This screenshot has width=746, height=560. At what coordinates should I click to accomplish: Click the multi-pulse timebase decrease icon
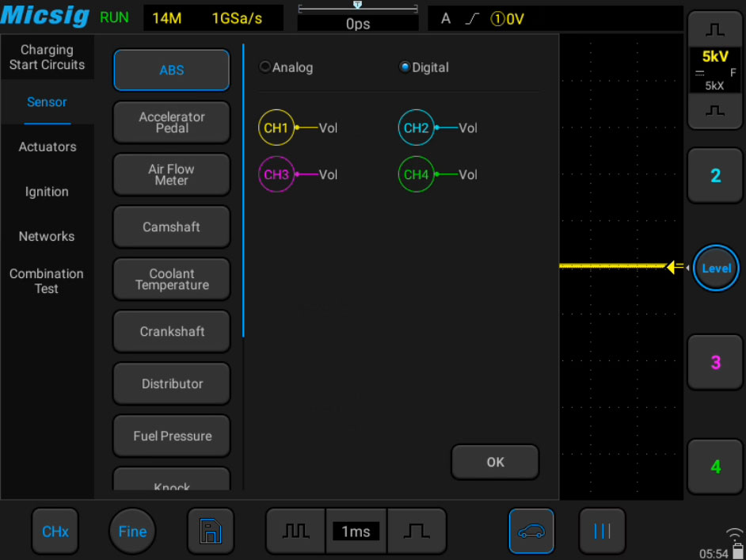tap(295, 531)
